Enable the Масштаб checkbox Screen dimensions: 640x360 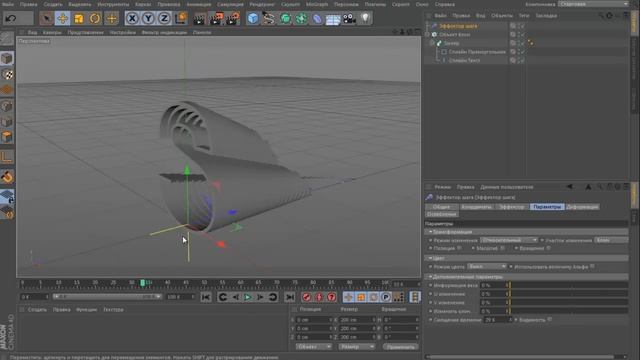click(x=502, y=248)
